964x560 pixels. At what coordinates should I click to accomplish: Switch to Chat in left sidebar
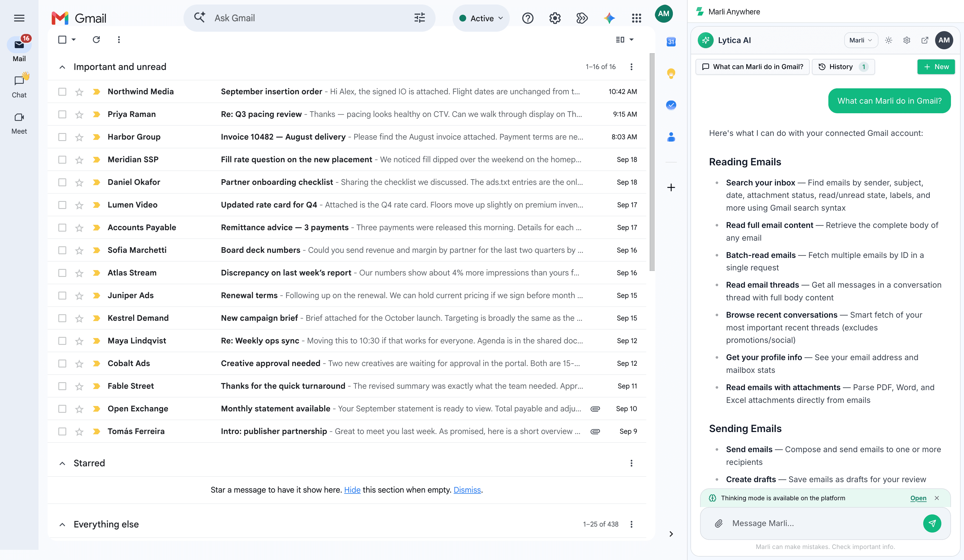tap(19, 86)
